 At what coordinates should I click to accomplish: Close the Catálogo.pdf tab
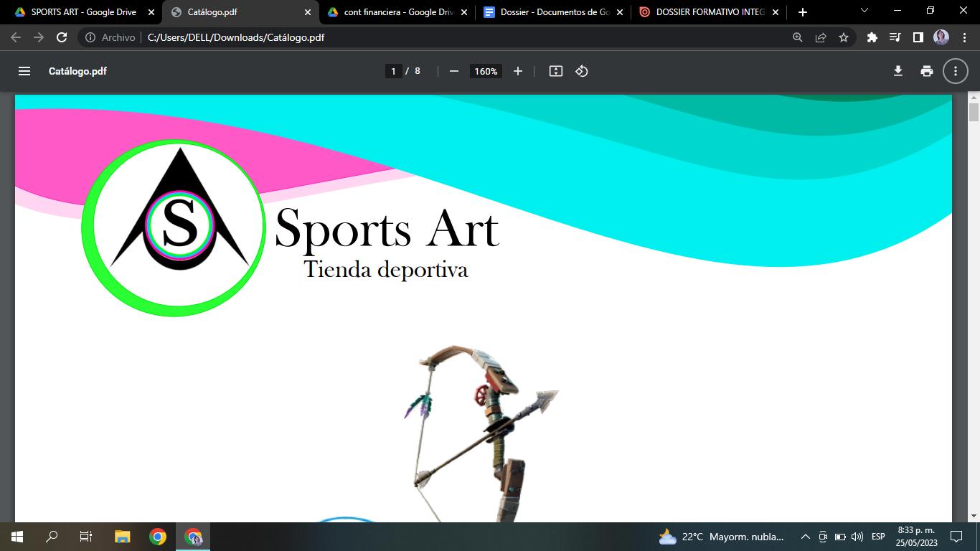point(308,12)
